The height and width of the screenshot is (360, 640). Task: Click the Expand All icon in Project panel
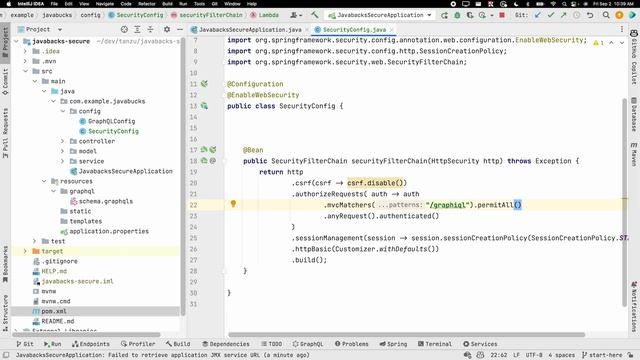point(137,29)
